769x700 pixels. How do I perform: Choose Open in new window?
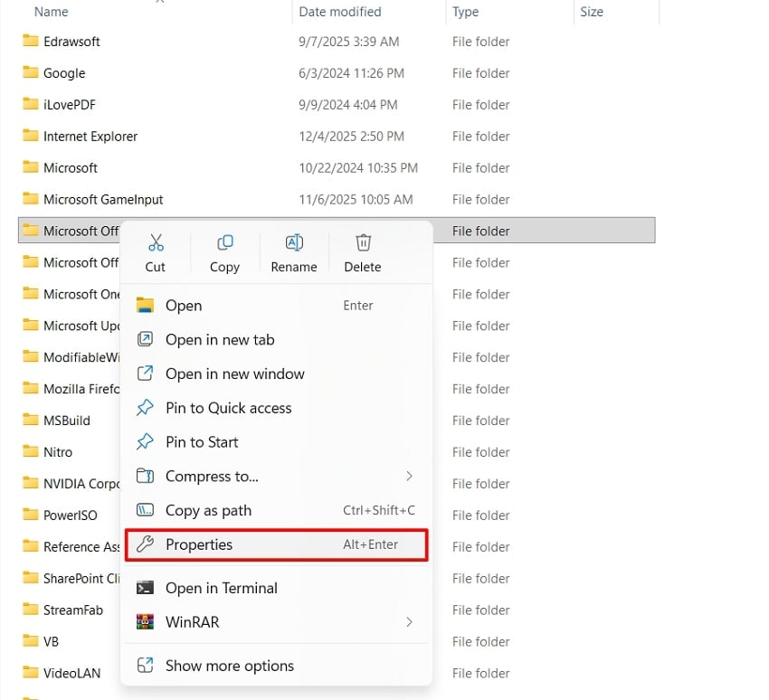(x=235, y=374)
